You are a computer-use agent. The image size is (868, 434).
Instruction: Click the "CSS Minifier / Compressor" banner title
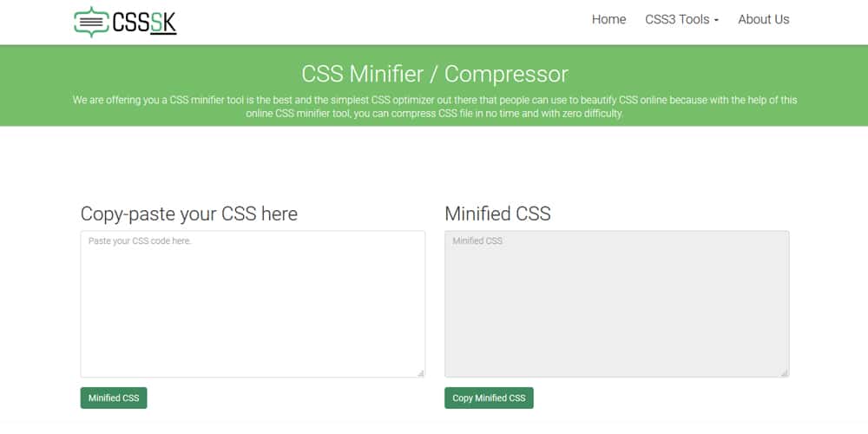click(x=435, y=73)
